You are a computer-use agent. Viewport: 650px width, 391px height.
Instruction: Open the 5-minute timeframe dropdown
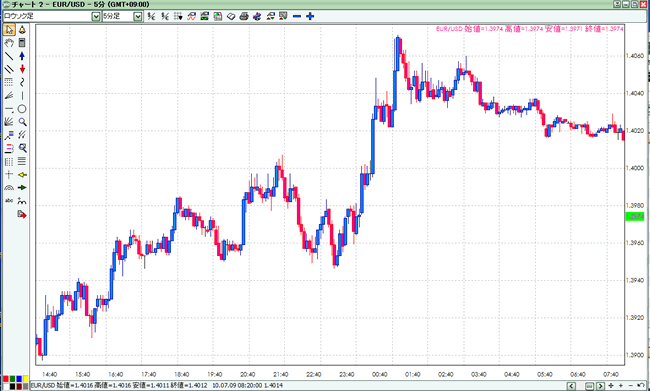point(138,16)
